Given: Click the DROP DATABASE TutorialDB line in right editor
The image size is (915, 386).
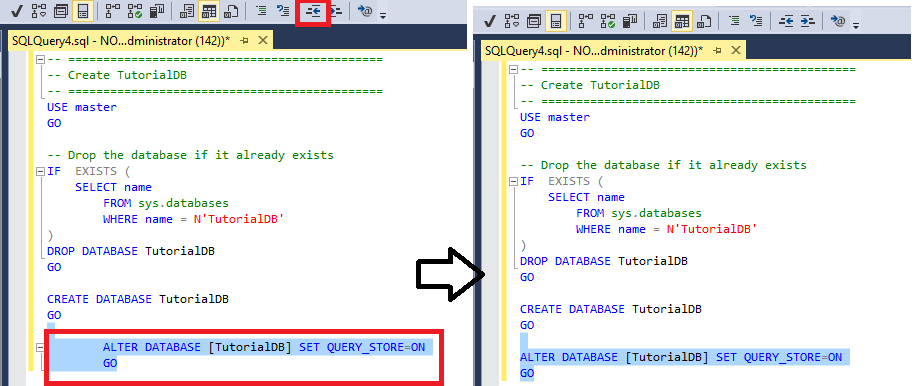Looking at the screenshot, I should (604, 261).
